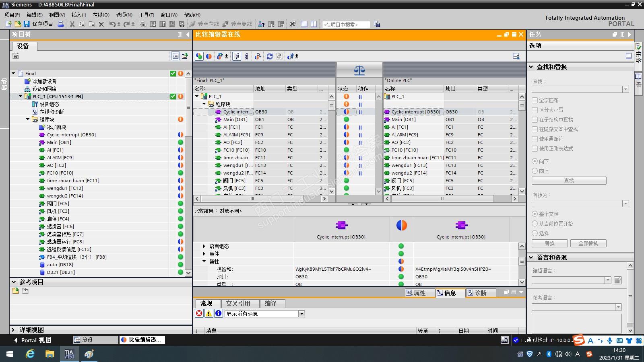The height and width of the screenshot is (362, 644).
Task: Click the TIA V15.1 taskbar icon
Action: click(69, 354)
